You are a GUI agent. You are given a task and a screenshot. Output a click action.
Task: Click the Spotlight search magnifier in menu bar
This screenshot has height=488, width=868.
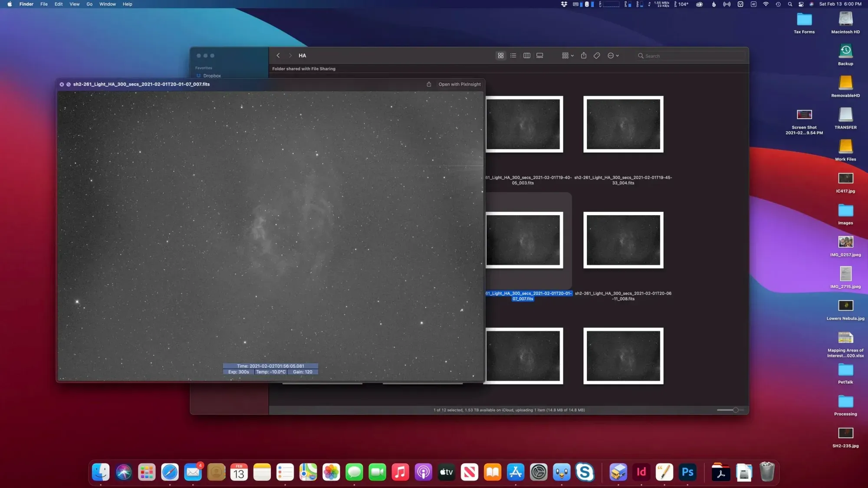pos(790,4)
